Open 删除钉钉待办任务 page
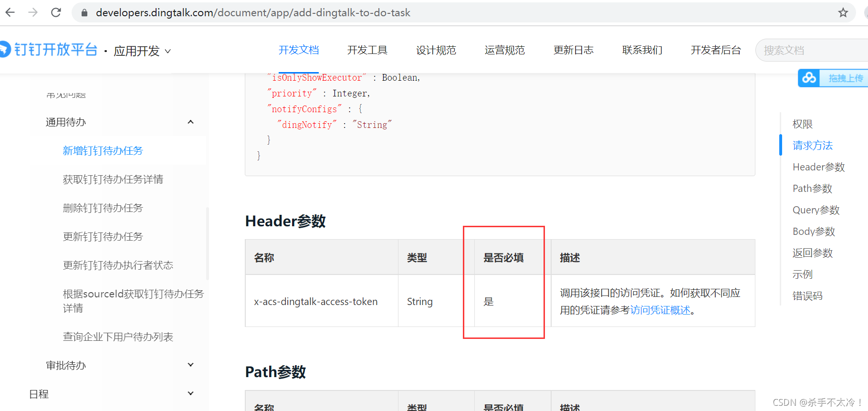Screen dimensions: 868x411 (x=103, y=208)
